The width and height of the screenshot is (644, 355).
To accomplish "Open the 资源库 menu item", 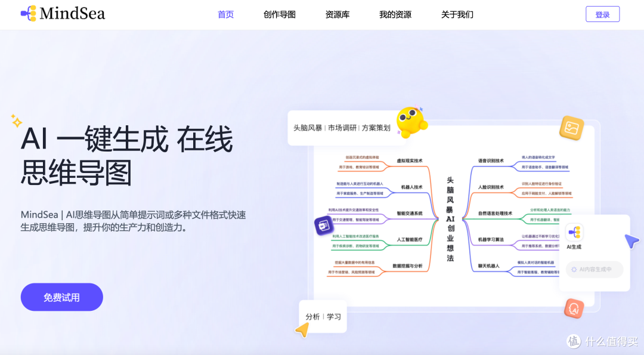I will click(337, 15).
